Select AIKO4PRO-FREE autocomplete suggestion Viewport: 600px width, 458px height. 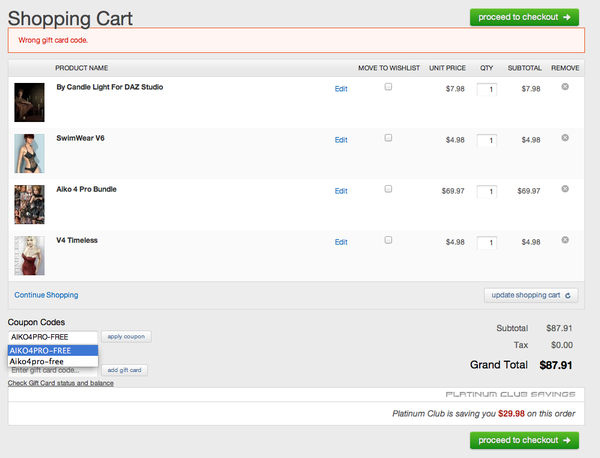52,350
